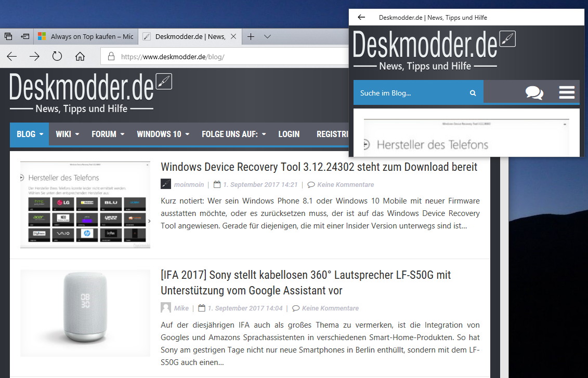The height and width of the screenshot is (378, 588).
Task: Click author moinmoin link
Action: [189, 185]
